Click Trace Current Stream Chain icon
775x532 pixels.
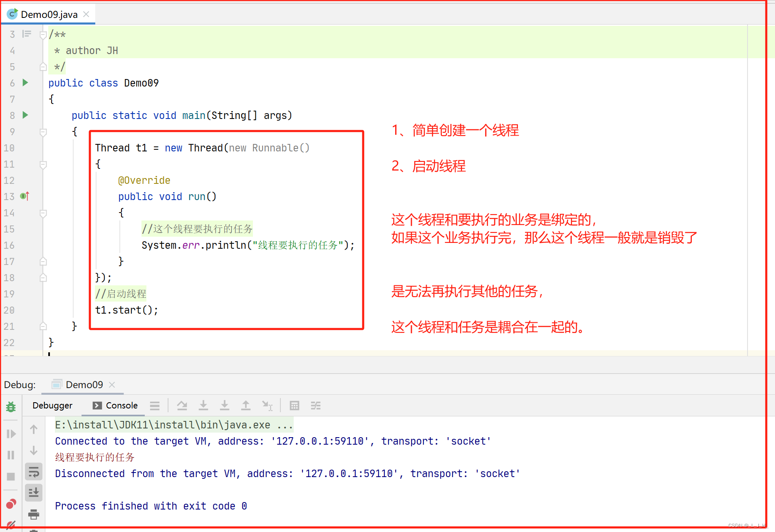coord(316,406)
